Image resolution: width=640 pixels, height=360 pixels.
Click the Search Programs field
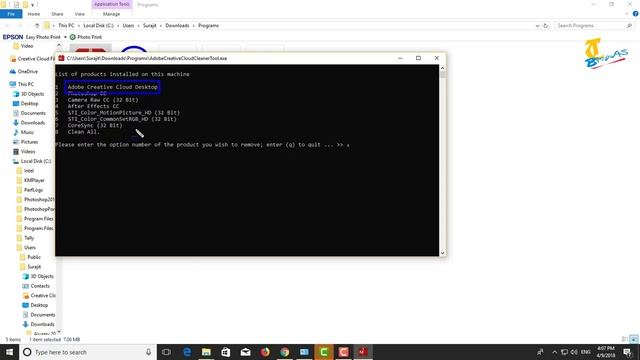point(594,26)
